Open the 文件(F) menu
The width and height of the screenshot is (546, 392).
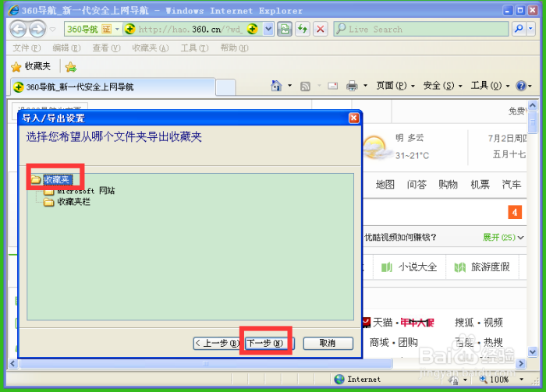pos(27,48)
